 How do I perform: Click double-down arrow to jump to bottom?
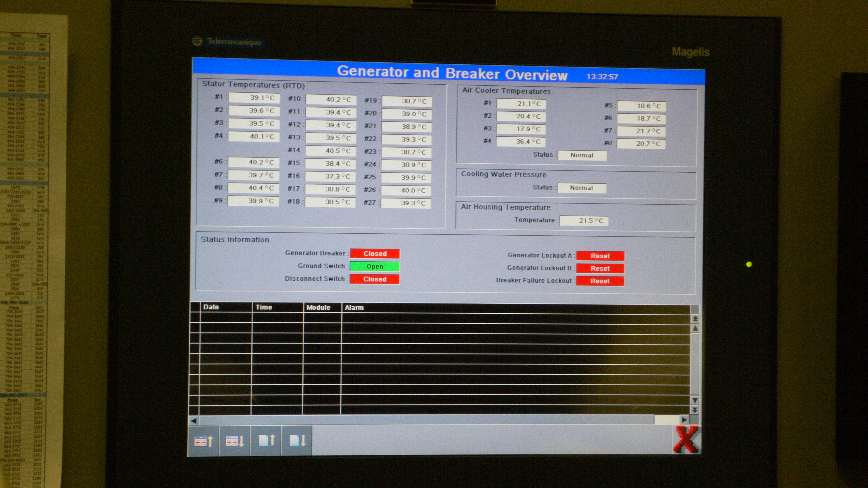point(694,410)
